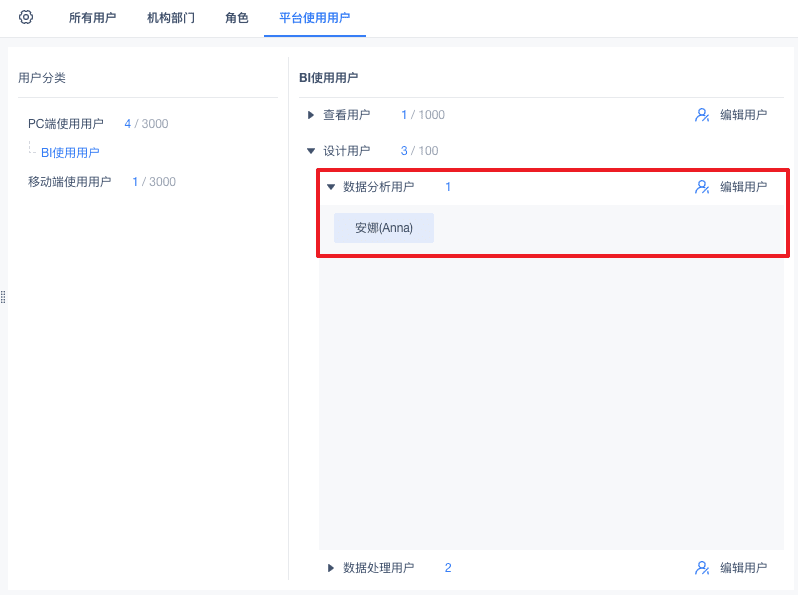Expand the 数据处理用户 group
This screenshot has width=798, height=595.
[331, 568]
